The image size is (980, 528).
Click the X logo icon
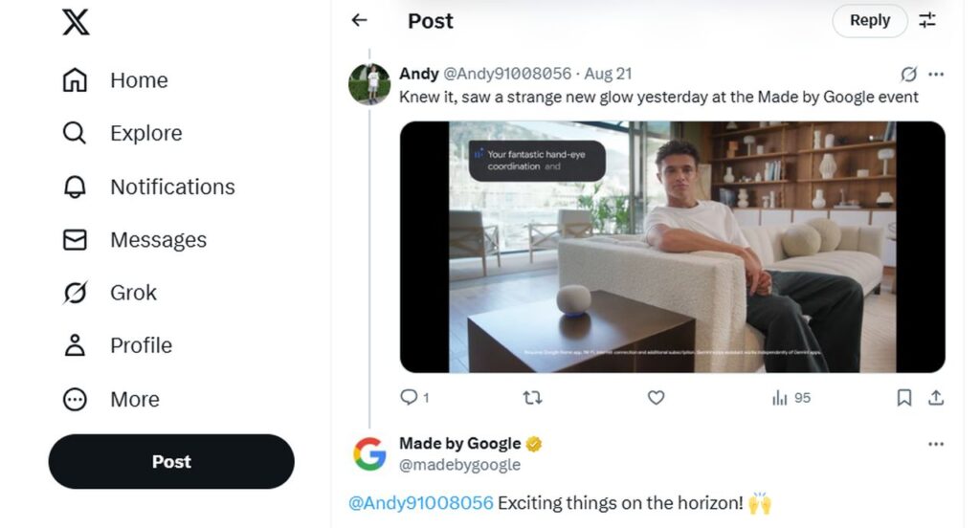tap(76, 21)
